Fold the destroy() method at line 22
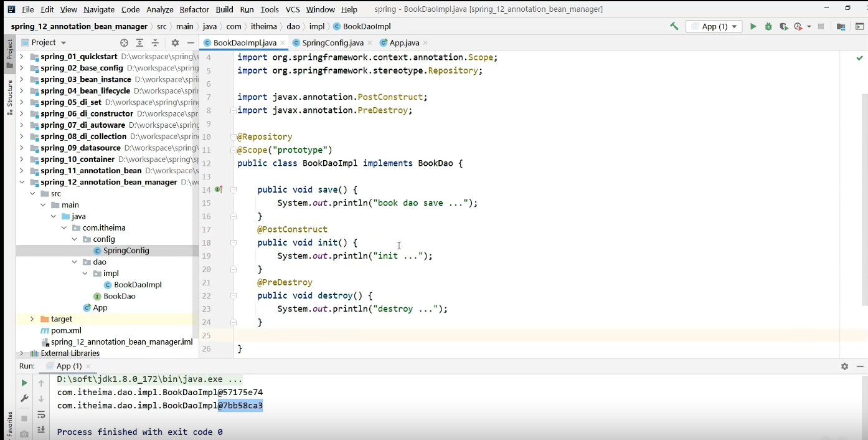 (234, 295)
